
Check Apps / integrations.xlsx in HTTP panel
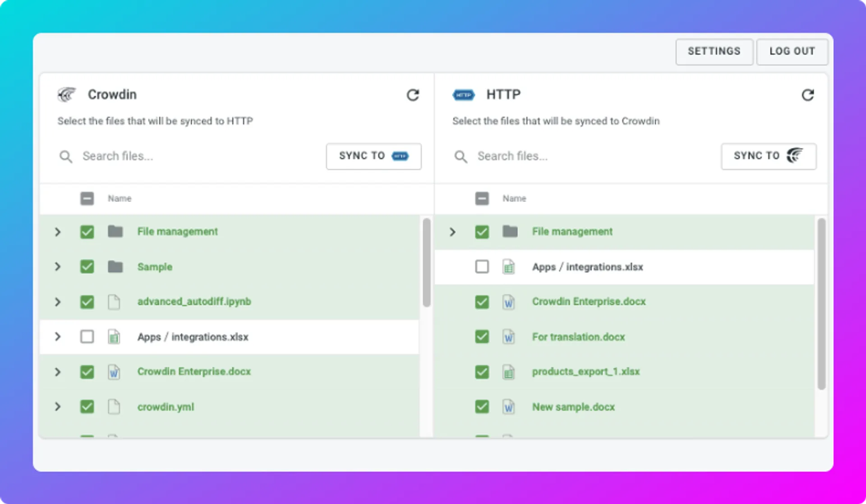pyautogui.click(x=482, y=267)
